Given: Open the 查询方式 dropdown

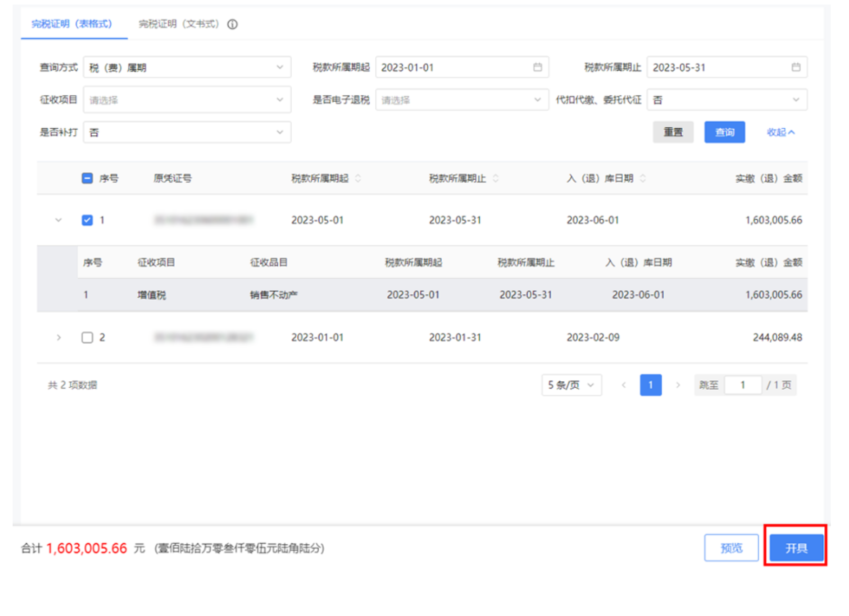Looking at the screenshot, I should [x=187, y=67].
